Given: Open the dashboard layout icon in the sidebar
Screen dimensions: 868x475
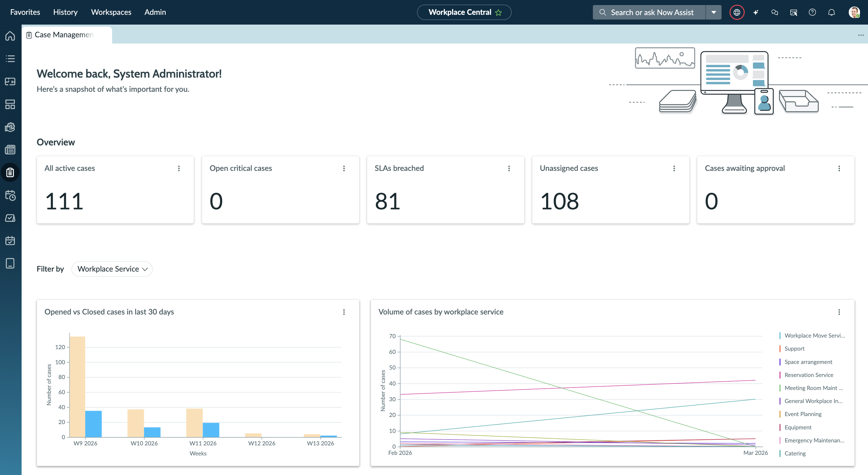Looking at the screenshot, I should tap(10, 104).
